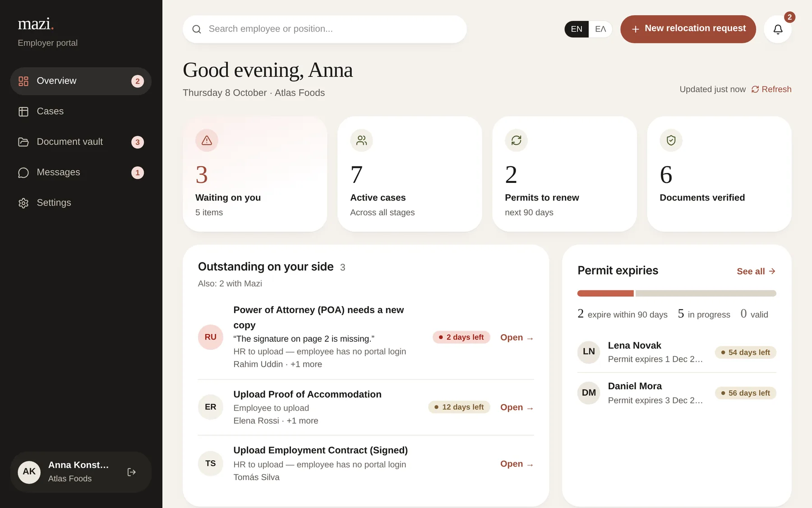Click See all permit expiries
Screen dimensions: 812x508
[x=756, y=271]
